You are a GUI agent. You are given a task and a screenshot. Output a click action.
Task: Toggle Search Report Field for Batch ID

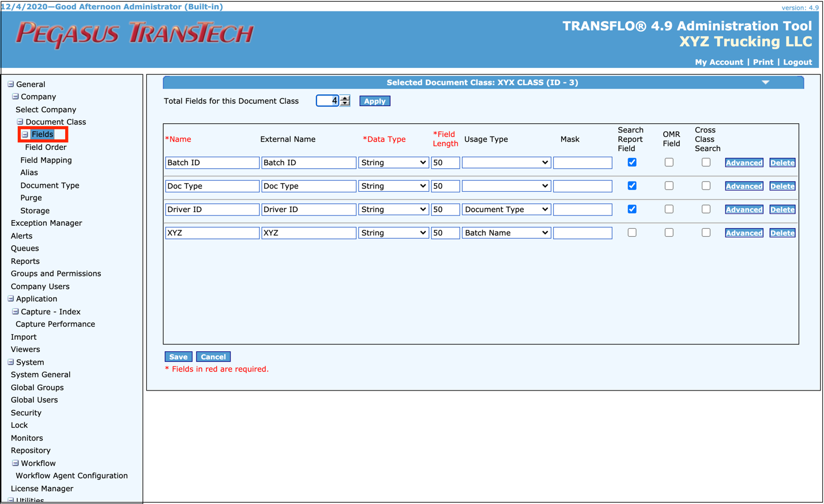pos(632,162)
